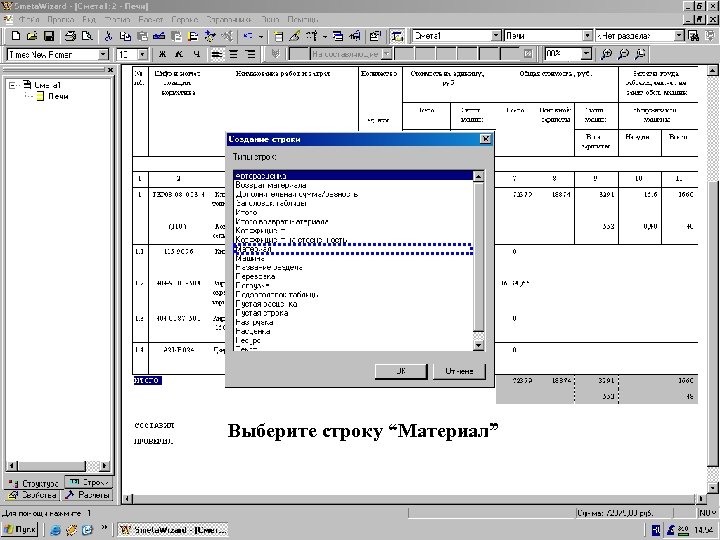Image resolution: width=720 pixels, height=540 pixels.
Task: Click the Internet Explorer icon in the taskbar
Action: (x=56, y=530)
